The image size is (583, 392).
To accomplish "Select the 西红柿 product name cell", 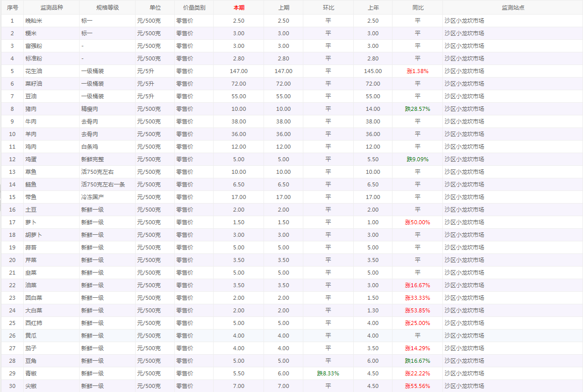I will coord(34,323).
